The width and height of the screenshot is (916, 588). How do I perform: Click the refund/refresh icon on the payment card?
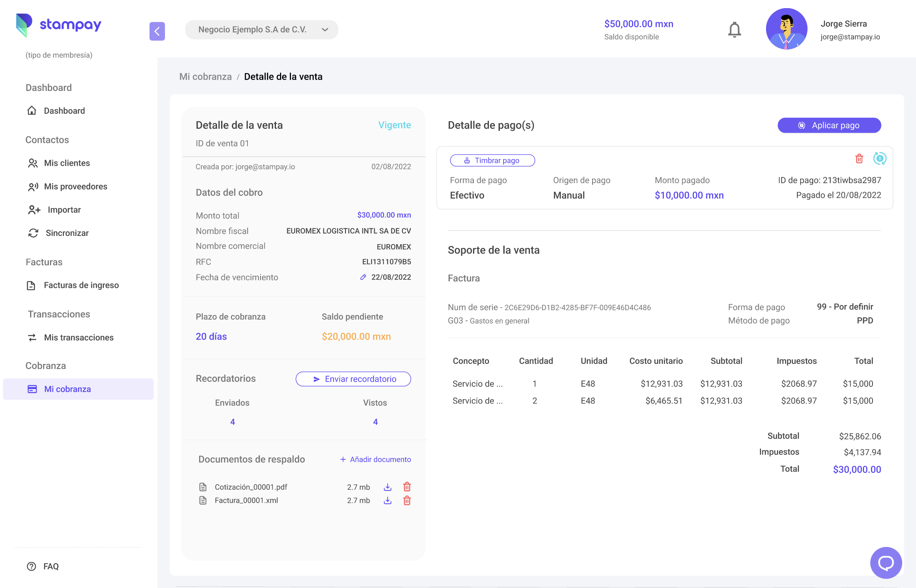tap(880, 159)
